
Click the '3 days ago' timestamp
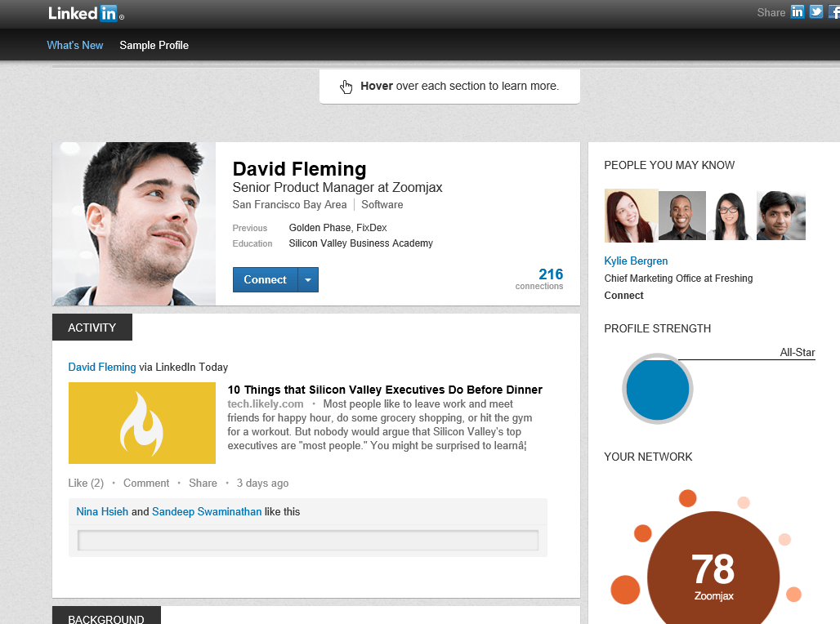(262, 484)
